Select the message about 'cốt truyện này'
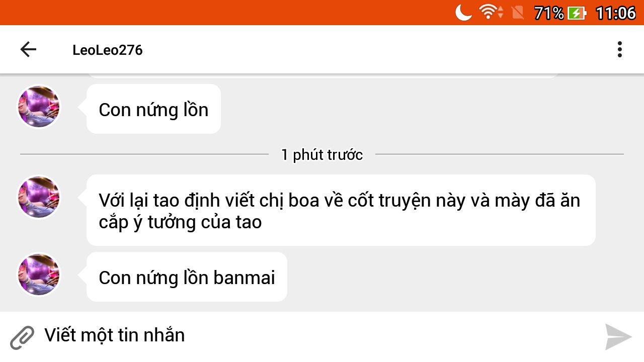This screenshot has width=644, height=362. [x=341, y=210]
